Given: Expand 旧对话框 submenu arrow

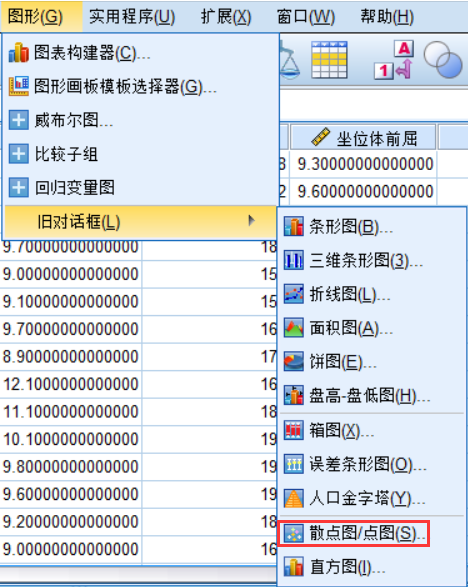Looking at the screenshot, I should 252,221.
